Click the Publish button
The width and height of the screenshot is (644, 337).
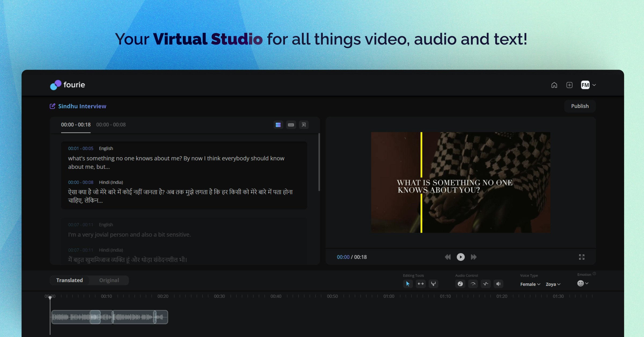(x=580, y=106)
